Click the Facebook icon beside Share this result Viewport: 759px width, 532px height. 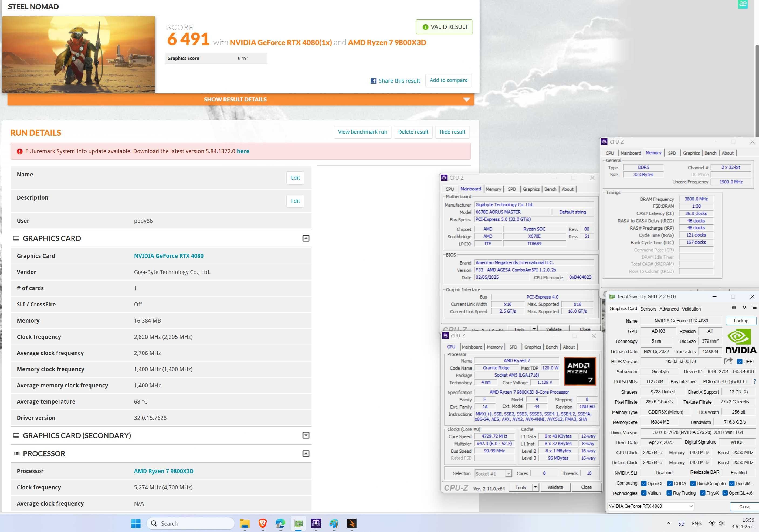point(373,81)
